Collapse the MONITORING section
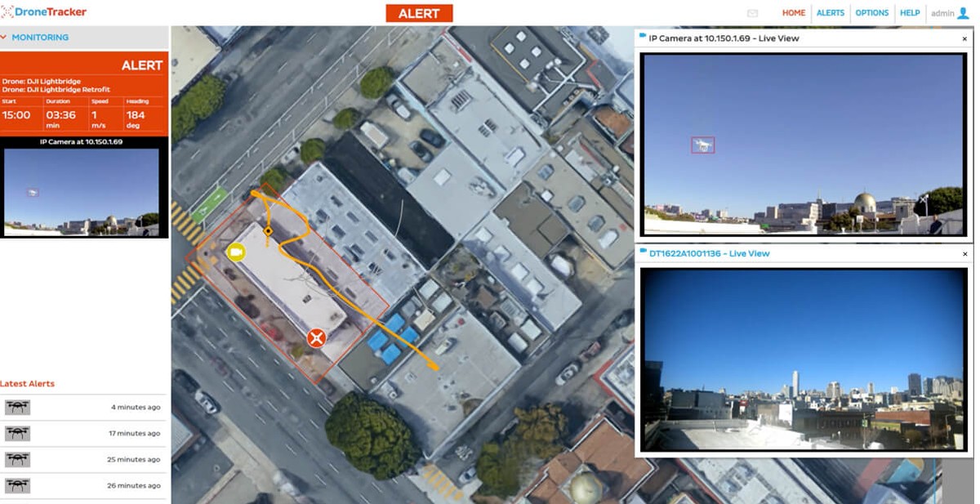 tap(7, 37)
